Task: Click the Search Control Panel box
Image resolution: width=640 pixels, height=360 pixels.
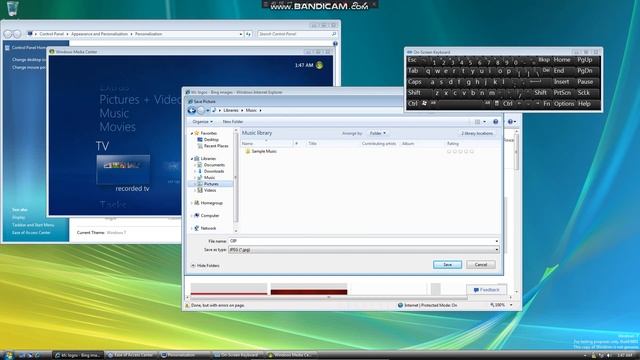Action: tap(297, 34)
